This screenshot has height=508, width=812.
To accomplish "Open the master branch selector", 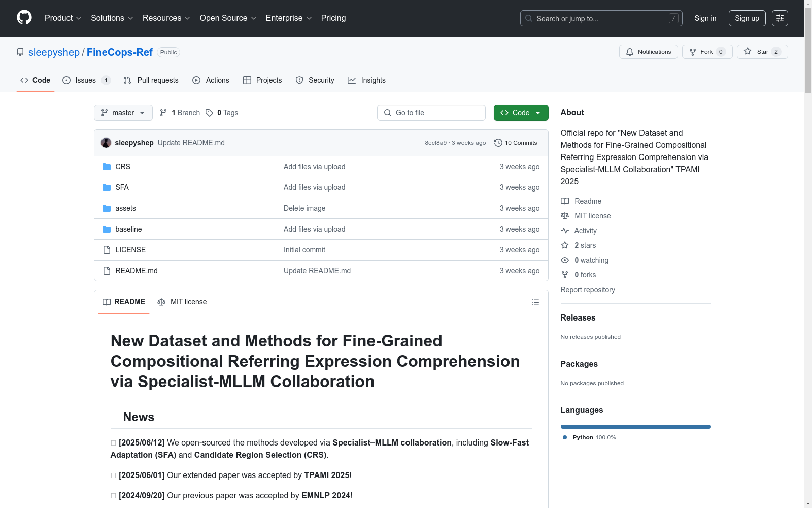I will pos(123,113).
